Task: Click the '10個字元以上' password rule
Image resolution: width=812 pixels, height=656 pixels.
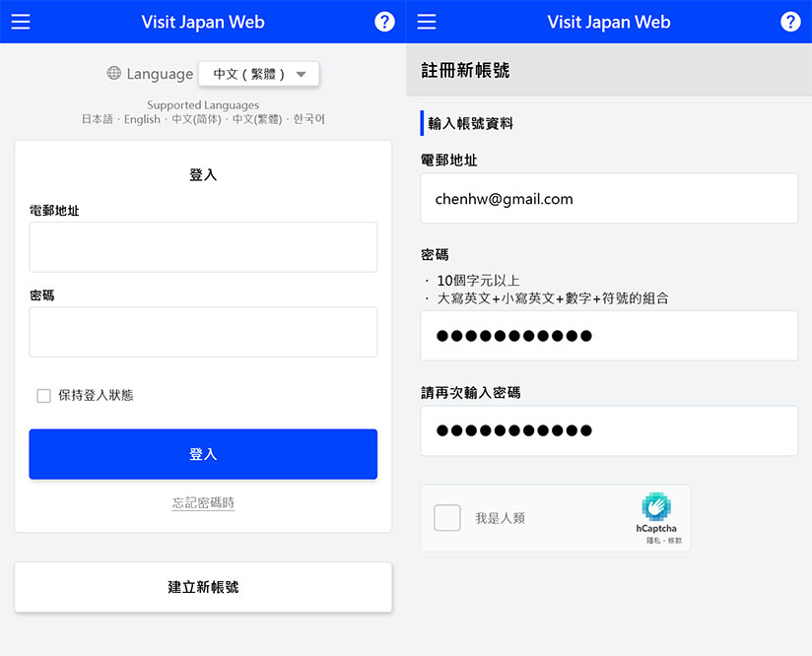Action: click(478, 281)
